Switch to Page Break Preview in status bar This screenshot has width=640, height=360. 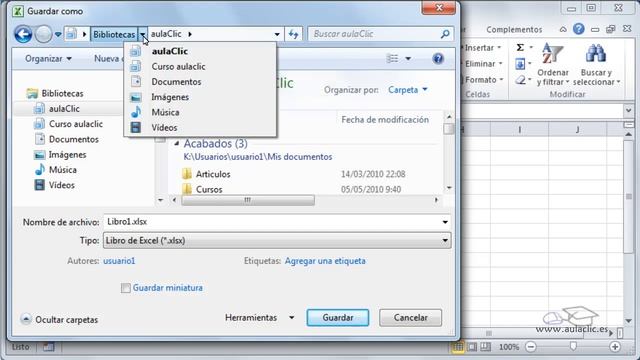click(485, 347)
